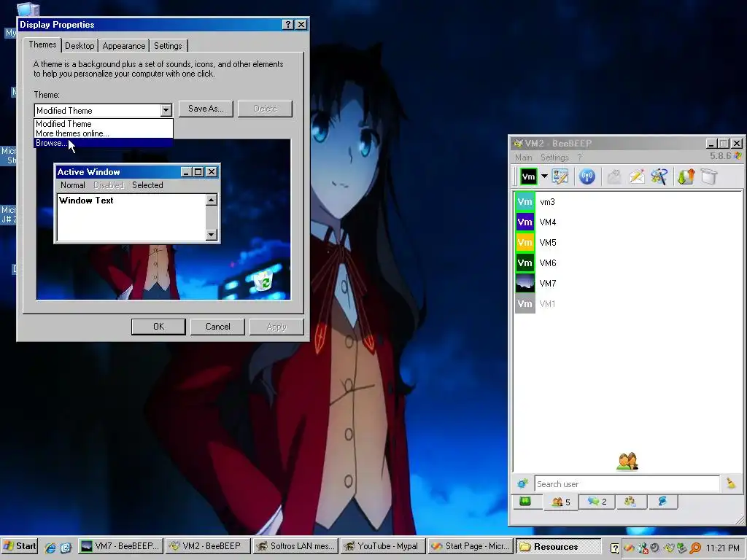This screenshot has height=560, width=747.
Task: Click the two-people icon above search field
Action: 627,462
